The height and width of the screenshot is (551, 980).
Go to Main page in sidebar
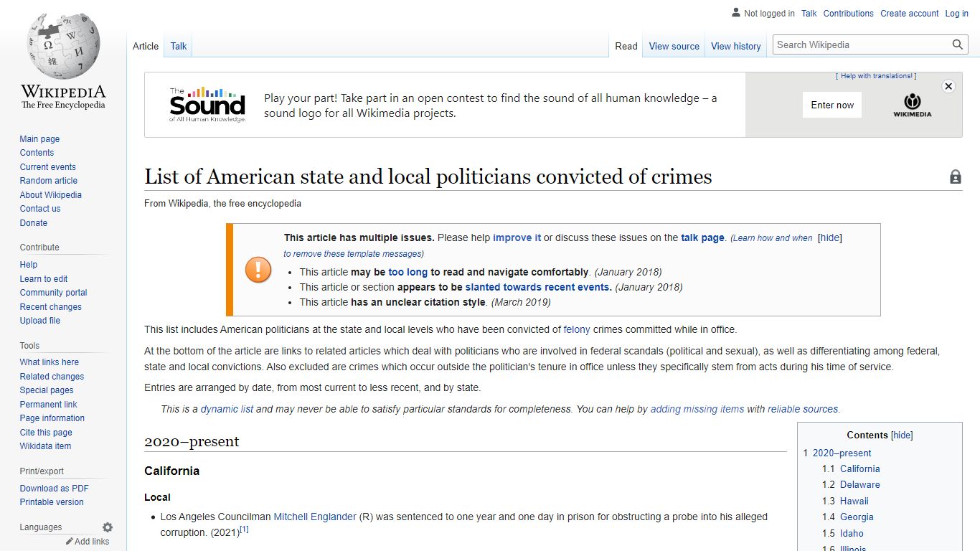coord(39,139)
